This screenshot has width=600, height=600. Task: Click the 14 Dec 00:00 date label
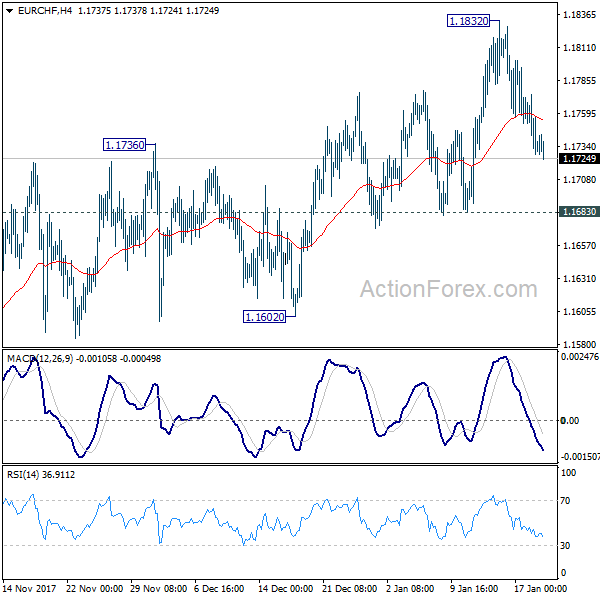click(285, 589)
